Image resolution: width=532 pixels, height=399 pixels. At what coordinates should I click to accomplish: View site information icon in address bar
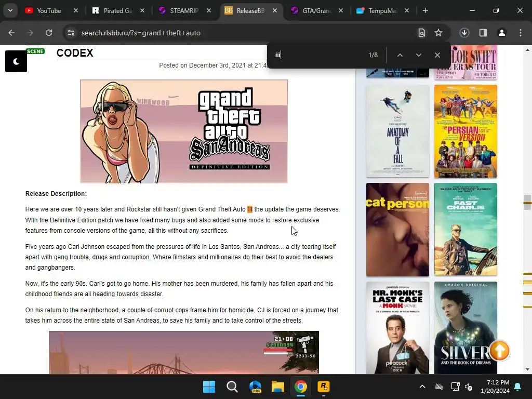[x=71, y=33]
